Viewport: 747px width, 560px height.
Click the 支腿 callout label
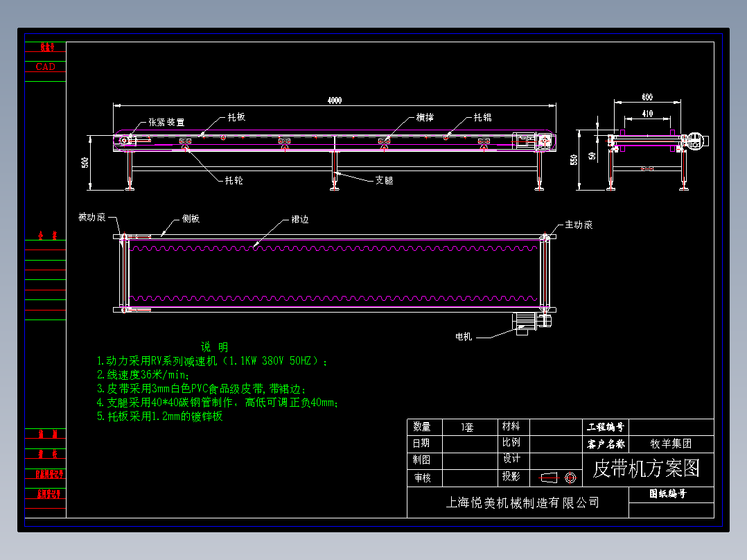384,180
